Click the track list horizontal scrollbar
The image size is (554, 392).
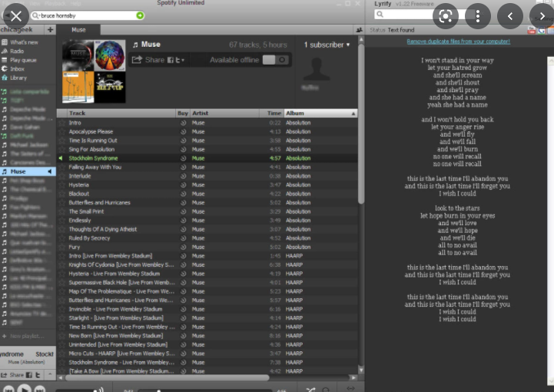tap(167, 377)
